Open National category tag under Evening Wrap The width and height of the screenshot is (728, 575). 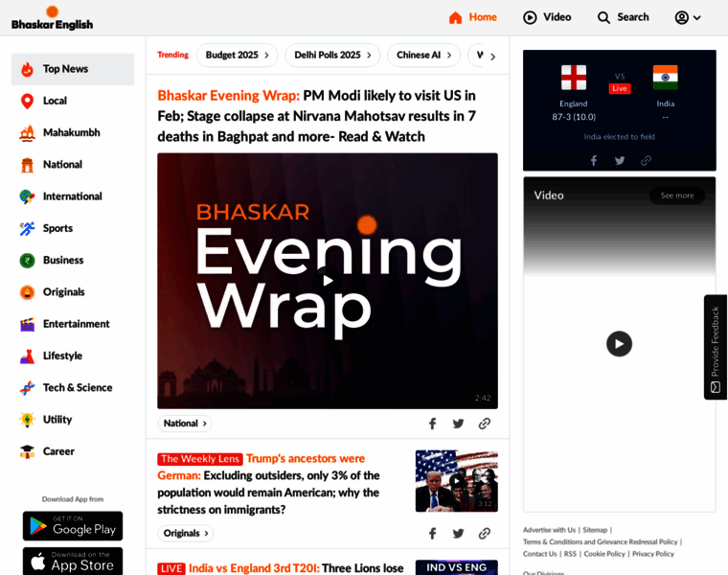click(x=185, y=424)
